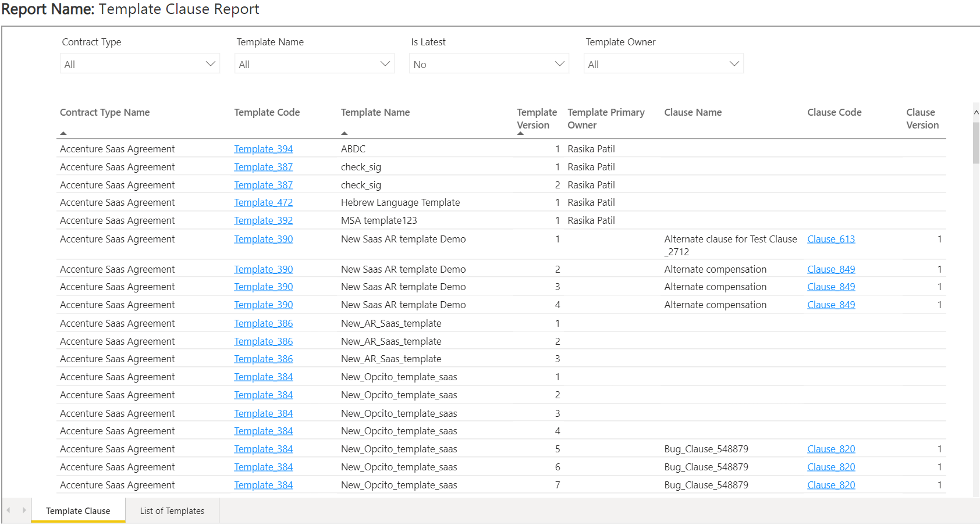Select the Template Clause tab
Screen dimensions: 980x525
coord(78,511)
